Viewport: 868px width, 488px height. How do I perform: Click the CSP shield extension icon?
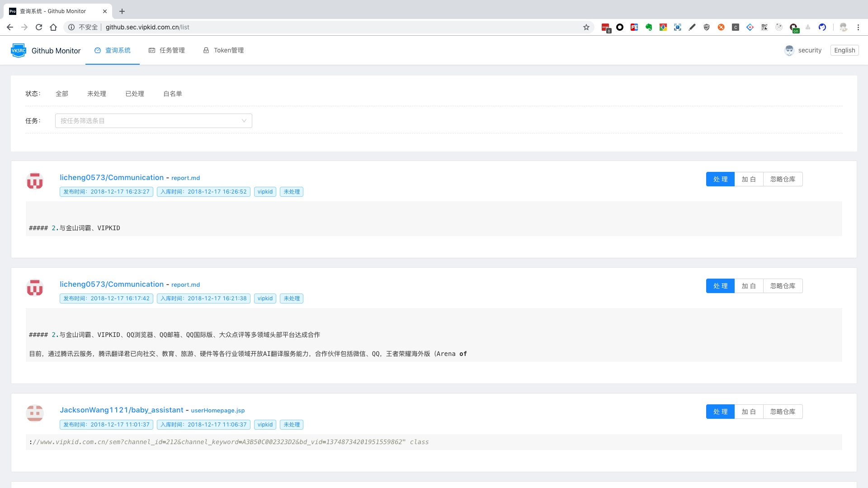coord(707,27)
